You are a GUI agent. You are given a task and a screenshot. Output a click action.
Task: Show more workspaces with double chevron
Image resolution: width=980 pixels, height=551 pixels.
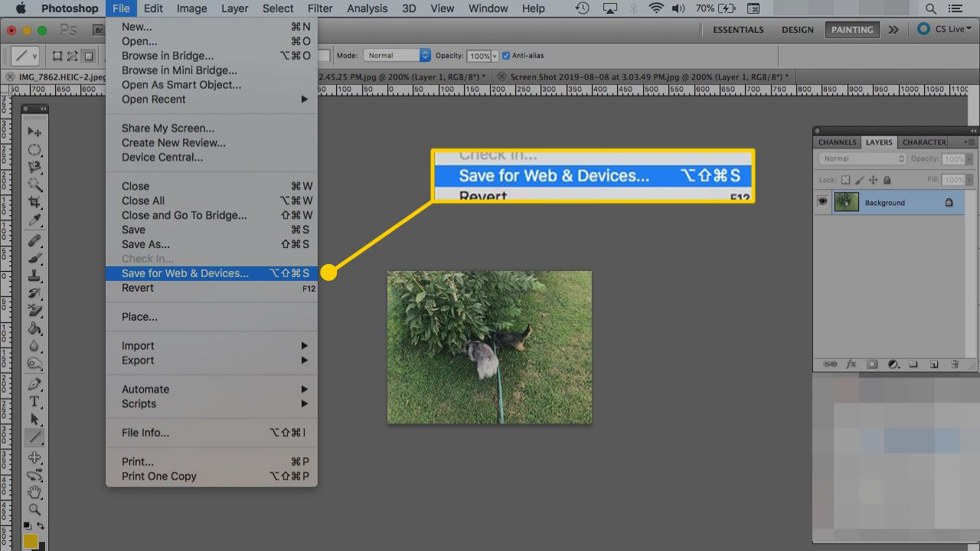pos(893,30)
